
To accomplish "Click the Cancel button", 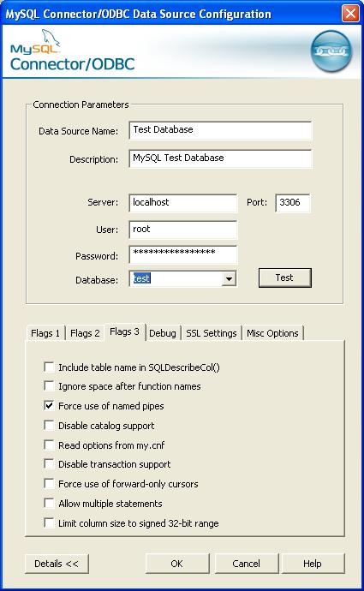I will 246,564.
